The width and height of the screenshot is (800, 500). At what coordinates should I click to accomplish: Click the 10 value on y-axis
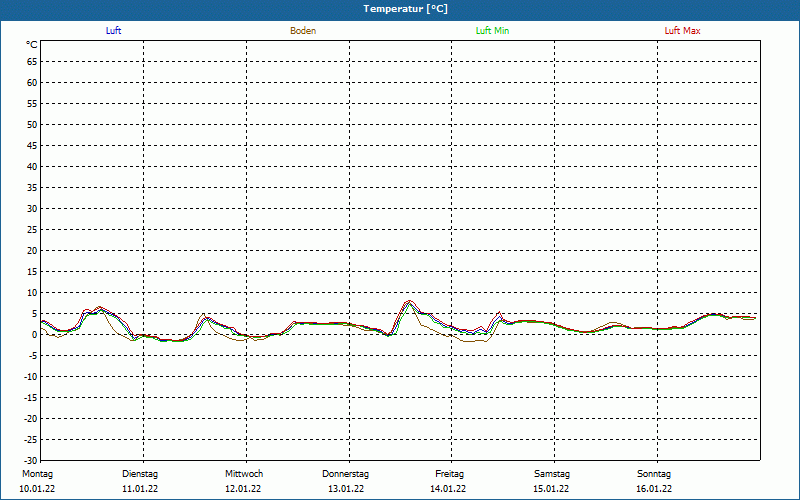pyautogui.click(x=32, y=293)
